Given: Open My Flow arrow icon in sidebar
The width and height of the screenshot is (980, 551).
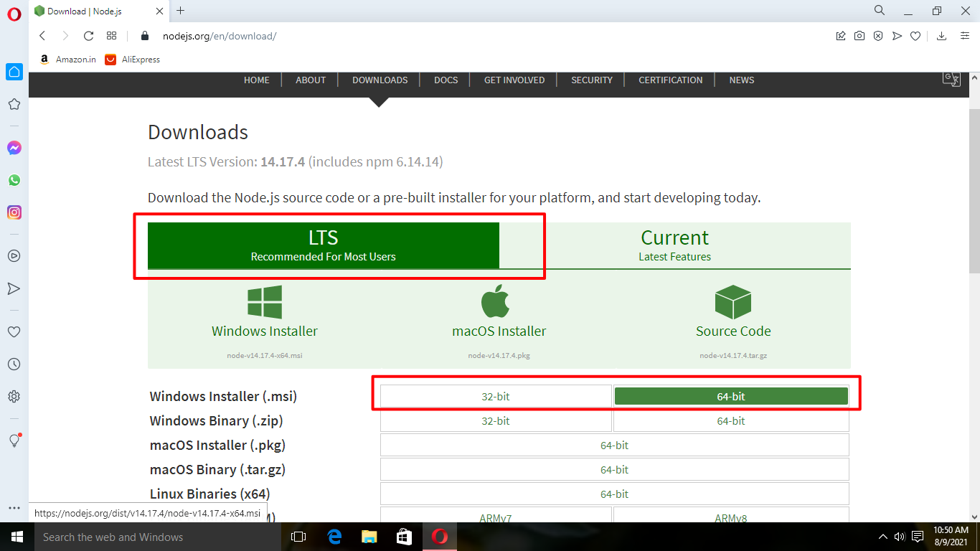Looking at the screenshot, I should coord(14,288).
